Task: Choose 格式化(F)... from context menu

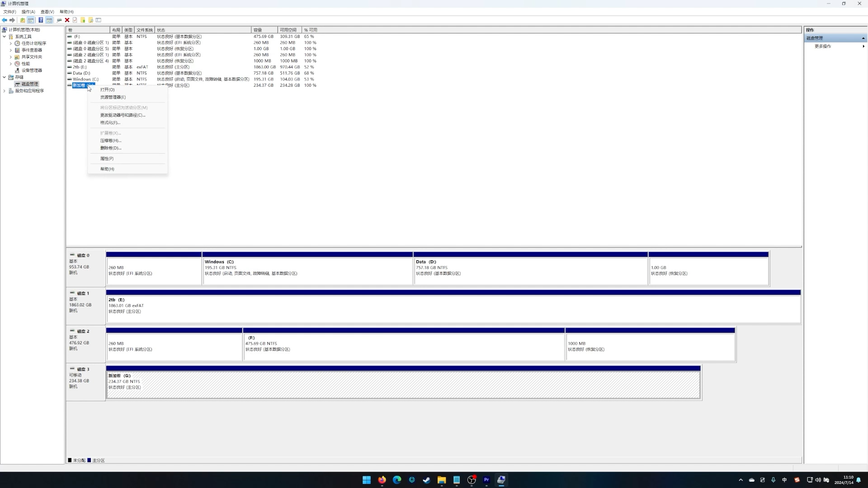Action: [110, 122]
